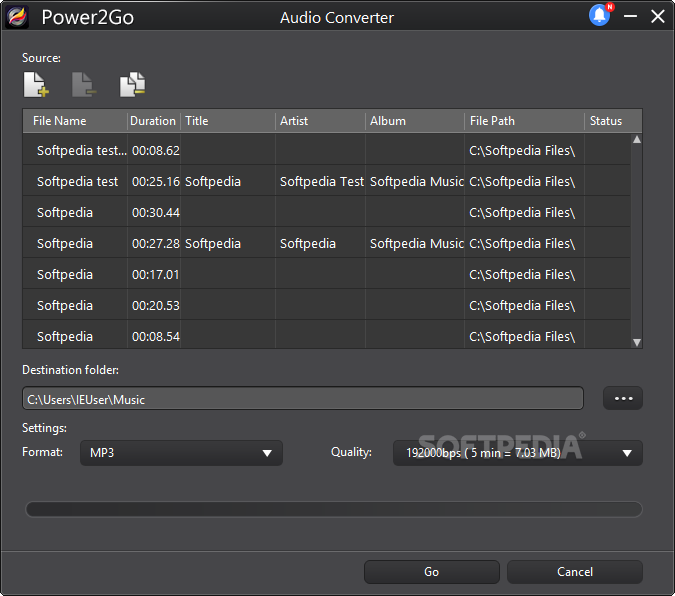Screen dimensions: 675x596
Task: Start conversion with the Go button
Action: [x=432, y=571]
